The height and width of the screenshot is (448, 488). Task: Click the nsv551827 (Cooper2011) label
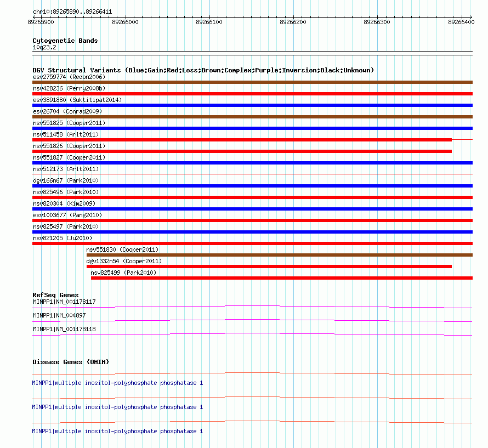point(69,157)
